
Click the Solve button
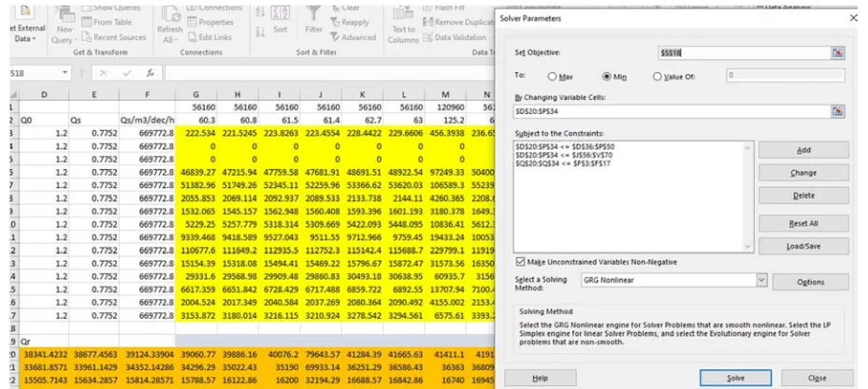click(735, 378)
